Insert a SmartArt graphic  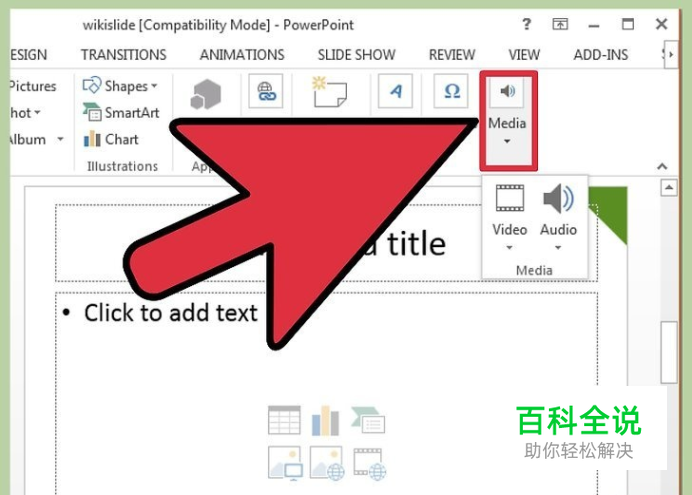pyautogui.click(x=121, y=112)
